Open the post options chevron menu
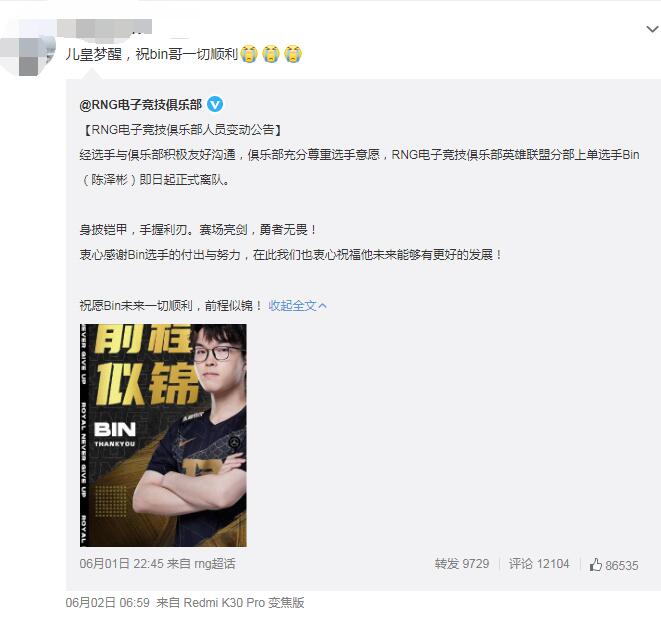 click(652, 29)
